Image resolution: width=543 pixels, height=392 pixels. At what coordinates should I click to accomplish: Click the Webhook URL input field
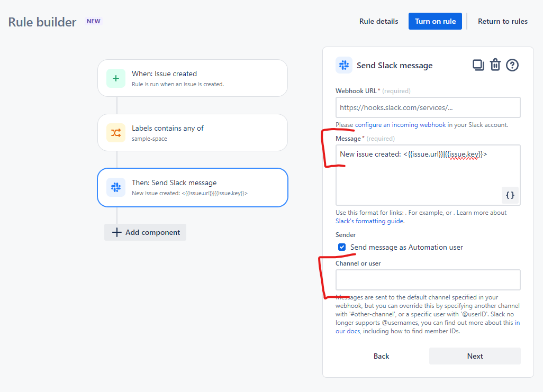(x=428, y=107)
